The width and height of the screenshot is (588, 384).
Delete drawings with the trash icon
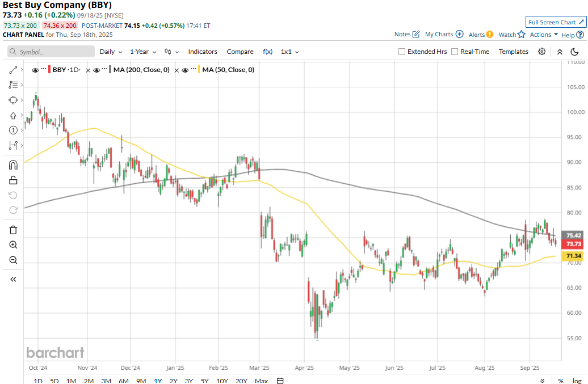[x=13, y=230]
